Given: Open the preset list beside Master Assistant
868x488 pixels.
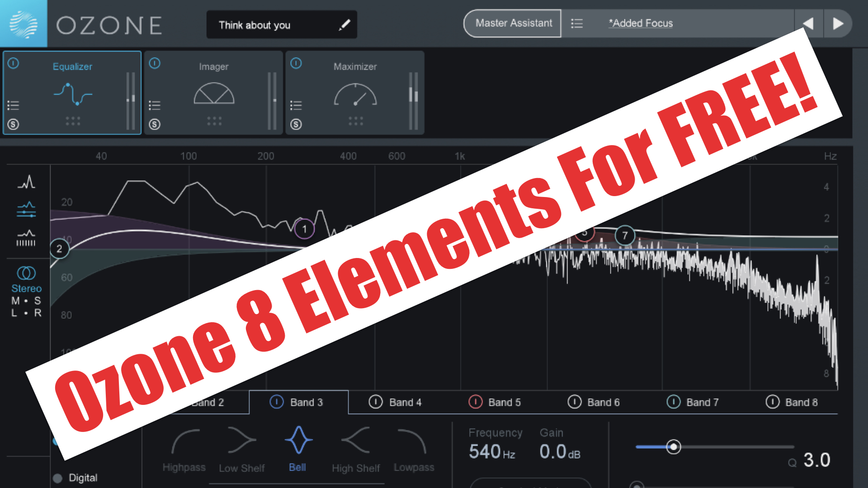Looking at the screenshot, I should click(x=577, y=23).
